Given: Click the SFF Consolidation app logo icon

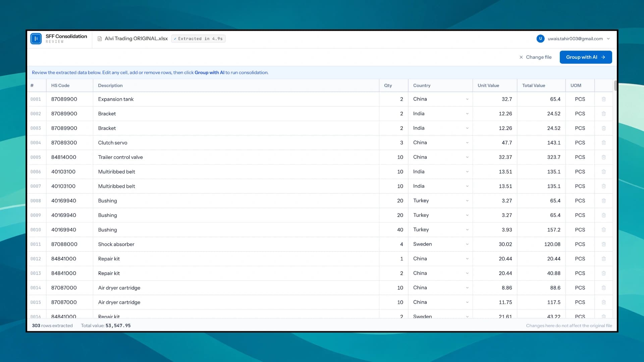Looking at the screenshot, I should click(36, 39).
